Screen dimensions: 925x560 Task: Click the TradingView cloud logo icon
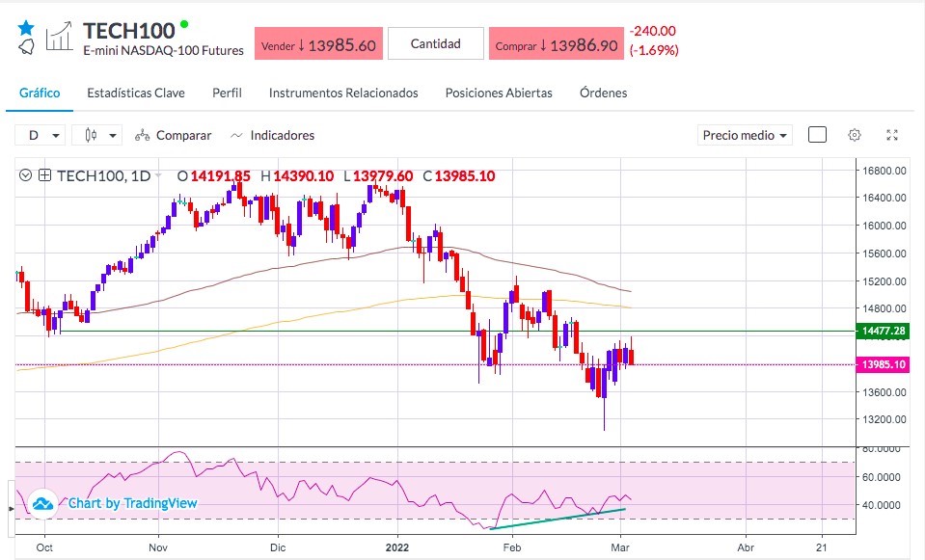43,503
